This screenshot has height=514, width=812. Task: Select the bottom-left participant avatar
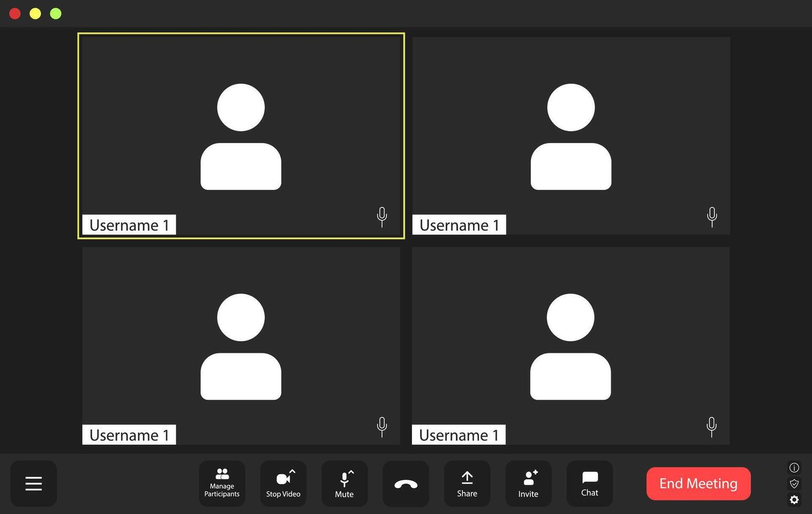241,347
